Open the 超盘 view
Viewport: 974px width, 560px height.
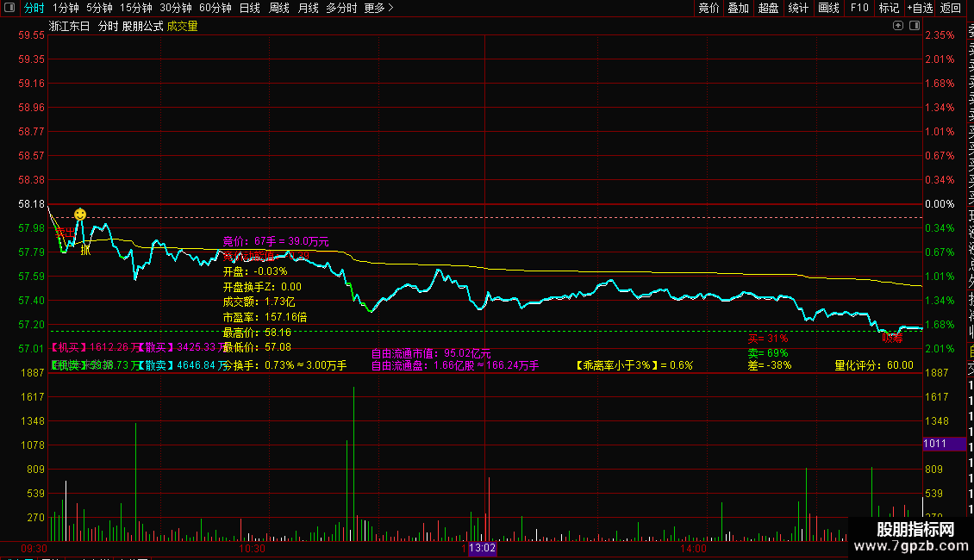[x=768, y=8]
